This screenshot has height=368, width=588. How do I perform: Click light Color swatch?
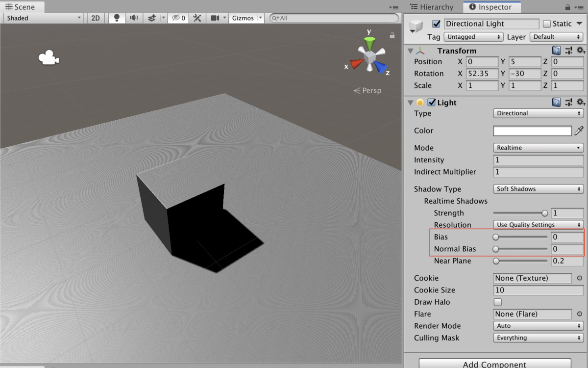532,131
